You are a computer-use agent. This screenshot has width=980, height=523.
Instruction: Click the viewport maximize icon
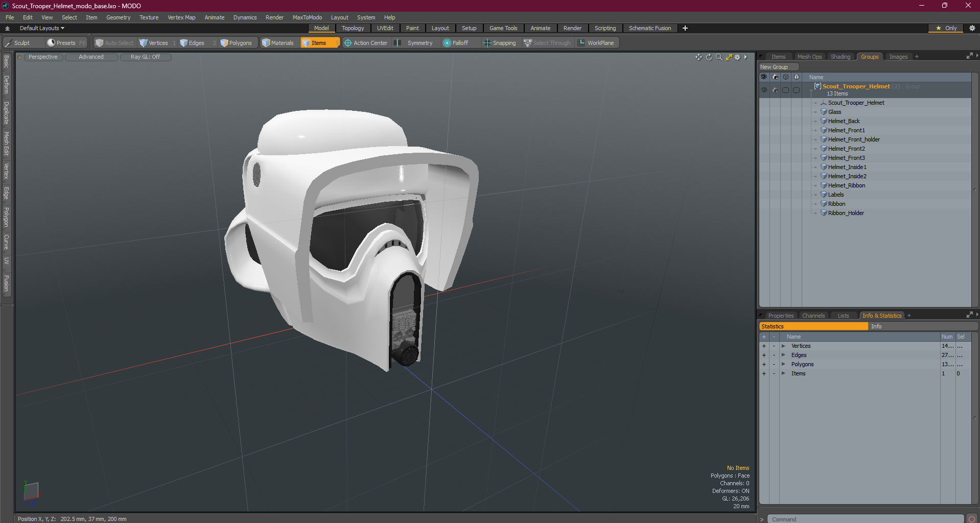(x=729, y=57)
